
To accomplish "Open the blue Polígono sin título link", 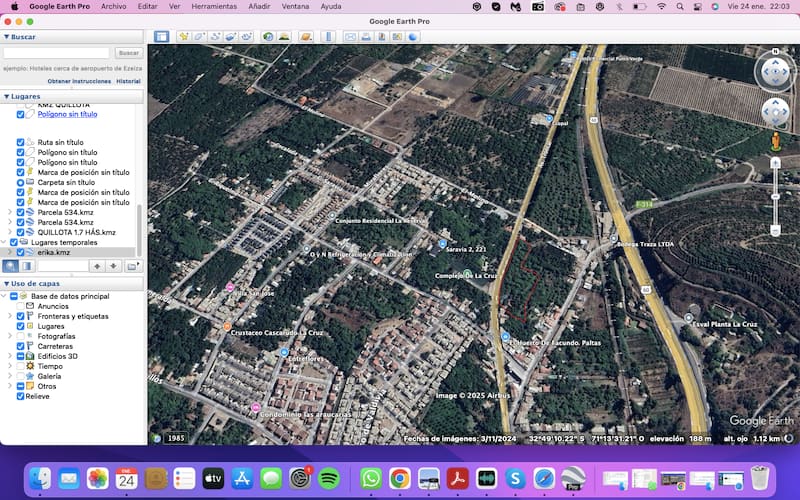I will coord(67,114).
